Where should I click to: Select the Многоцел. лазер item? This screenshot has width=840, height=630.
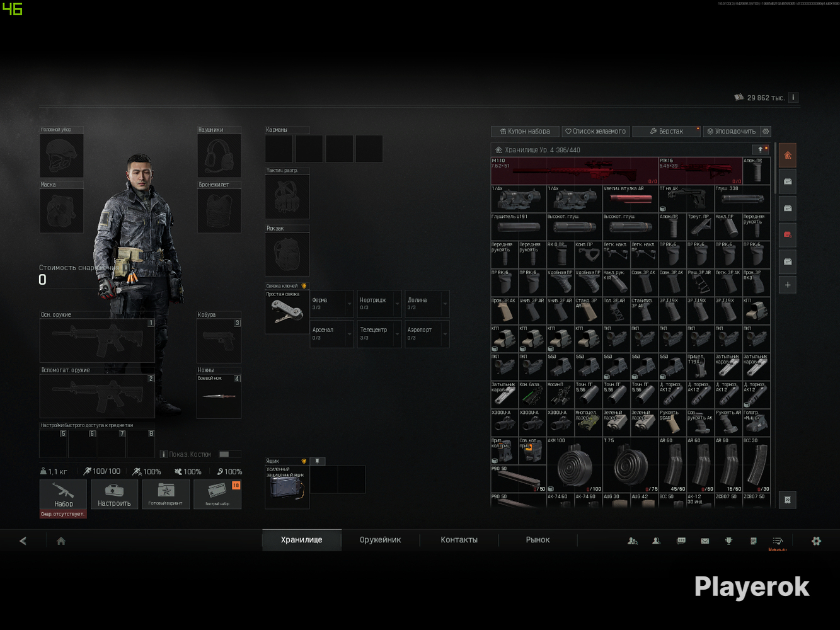[588, 423]
